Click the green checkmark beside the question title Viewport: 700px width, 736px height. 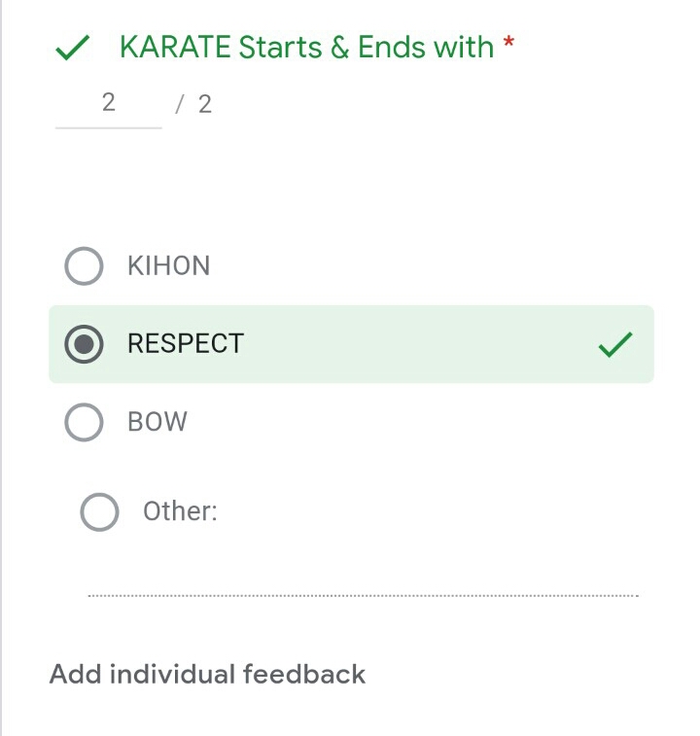tap(74, 48)
